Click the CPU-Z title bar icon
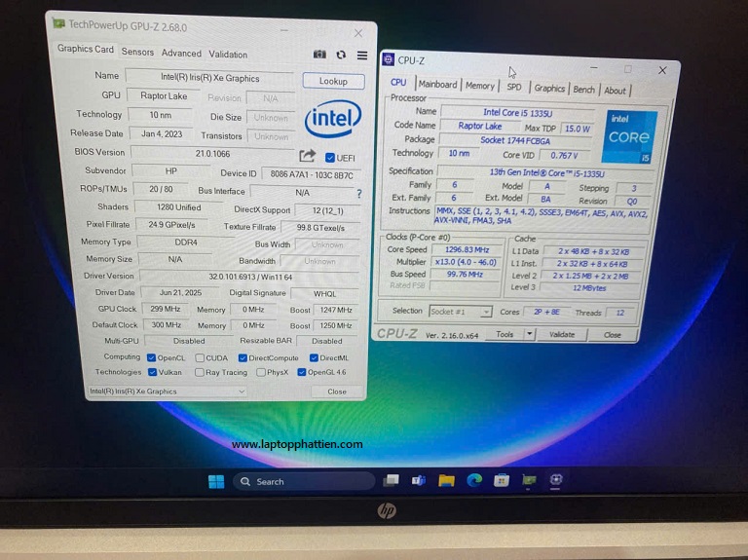Screen dimensions: 748x560 [389, 59]
